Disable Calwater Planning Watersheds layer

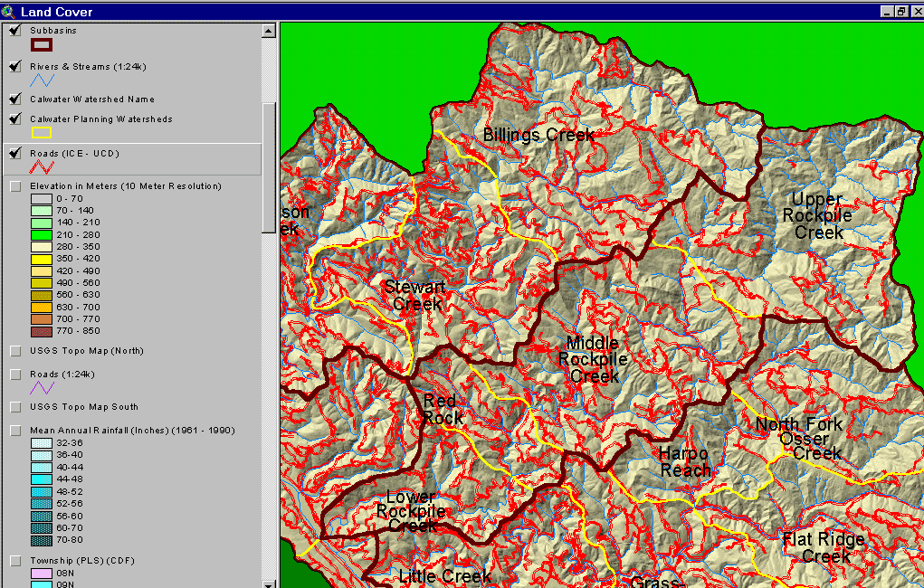click(x=15, y=119)
